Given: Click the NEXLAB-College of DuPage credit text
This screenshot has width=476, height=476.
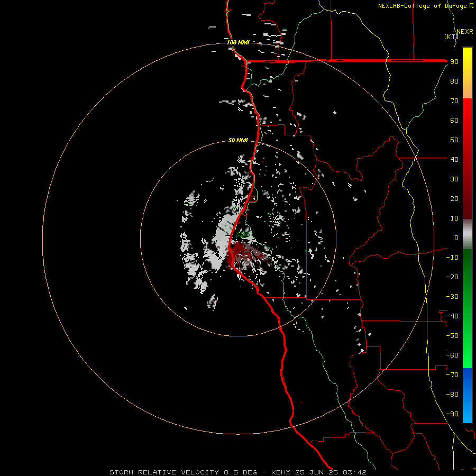Looking at the screenshot, I should pos(426,6).
